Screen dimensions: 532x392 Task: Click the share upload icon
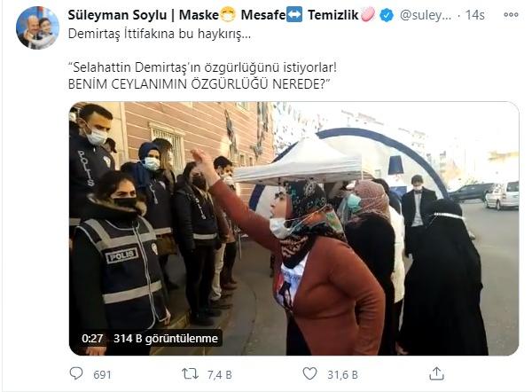436,373
